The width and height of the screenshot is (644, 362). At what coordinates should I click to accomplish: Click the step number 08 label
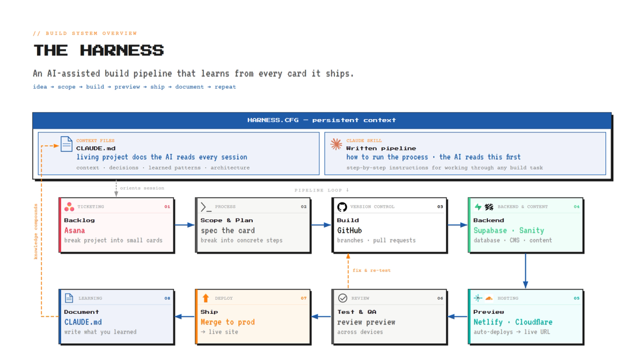pyautogui.click(x=167, y=298)
